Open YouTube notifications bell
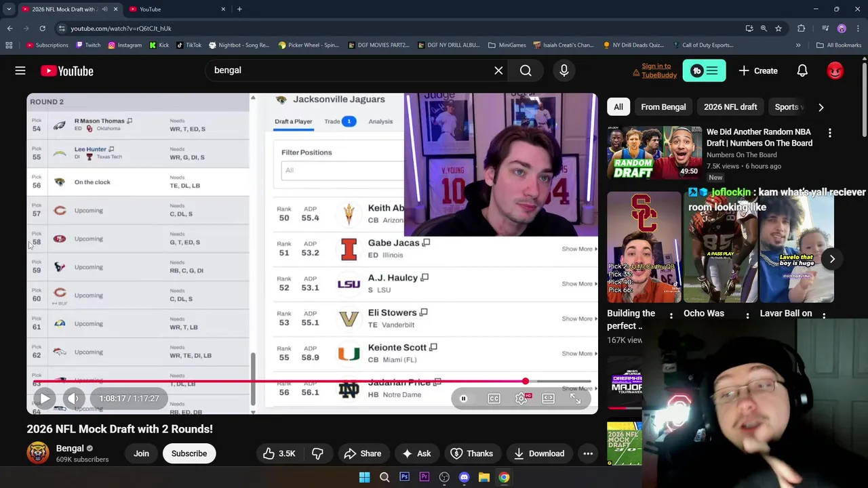Image resolution: width=868 pixels, height=488 pixels. click(x=802, y=70)
